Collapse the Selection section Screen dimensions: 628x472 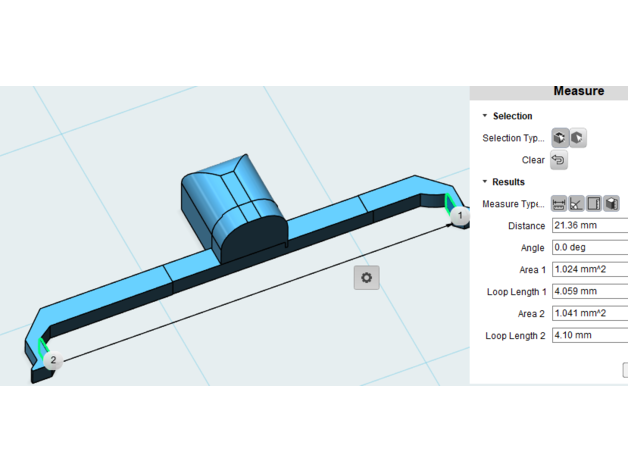point(485,116)
